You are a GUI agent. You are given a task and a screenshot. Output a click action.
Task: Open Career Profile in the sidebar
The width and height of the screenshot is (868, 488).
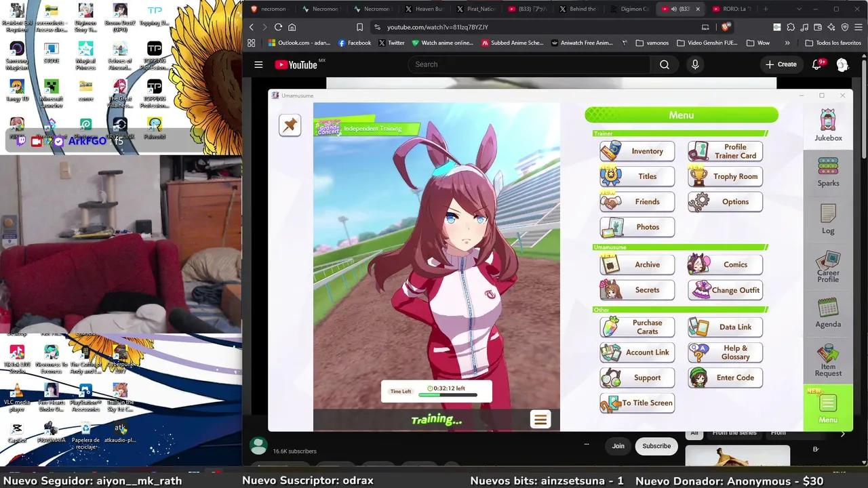point(828,267)
